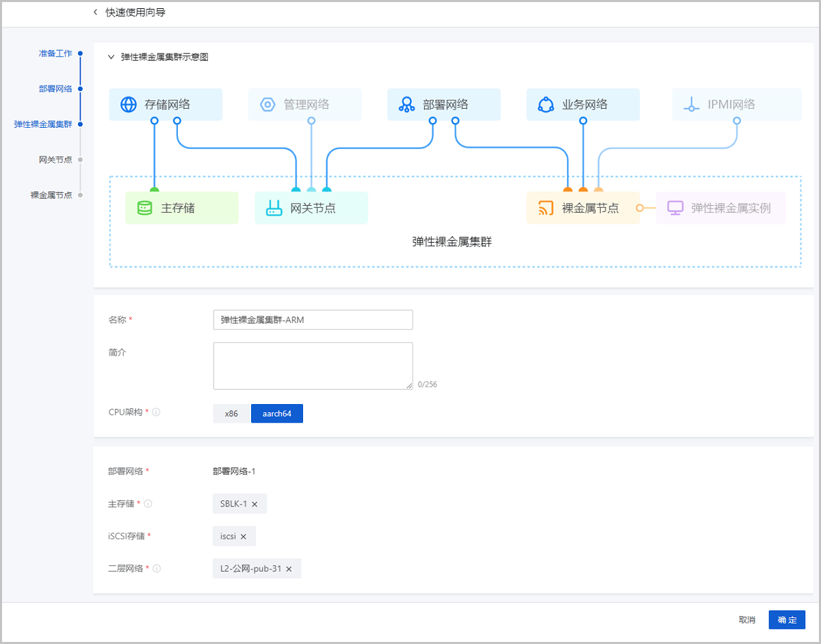Image resolution: width=821 pixels, height=644 pixels.
Task: Click the primary storage database icon
Action: point(144,208)
